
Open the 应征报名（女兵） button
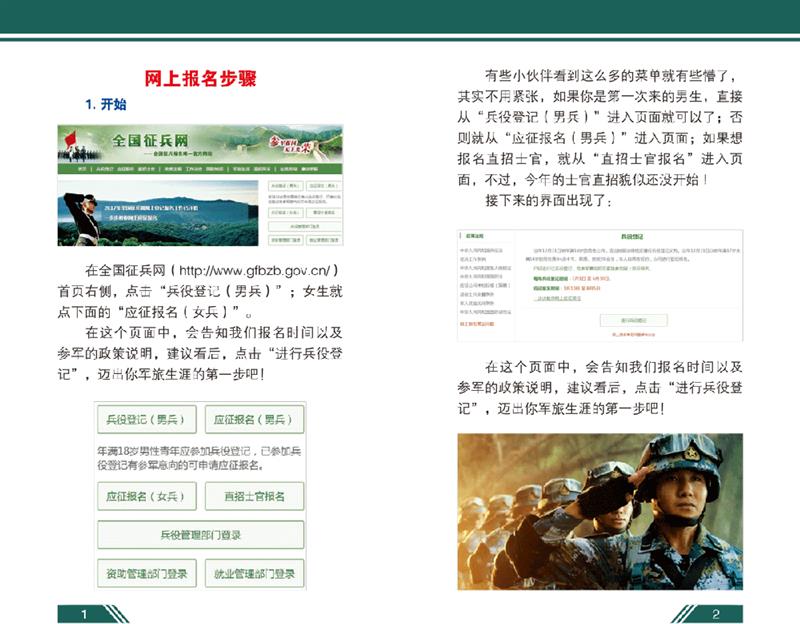pos(146,496)
